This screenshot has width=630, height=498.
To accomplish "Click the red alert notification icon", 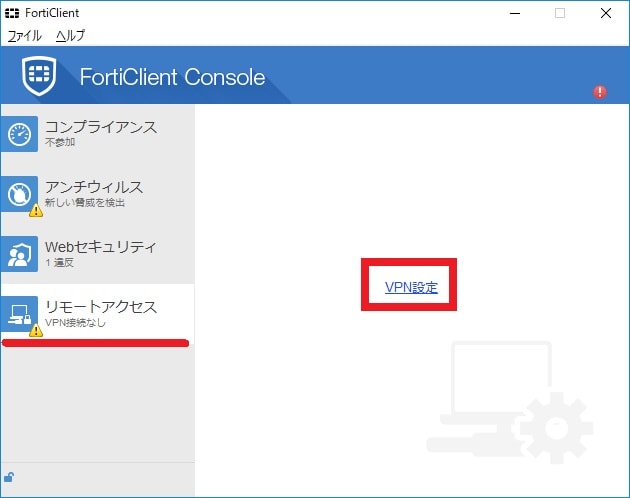I will pos(600,92).
